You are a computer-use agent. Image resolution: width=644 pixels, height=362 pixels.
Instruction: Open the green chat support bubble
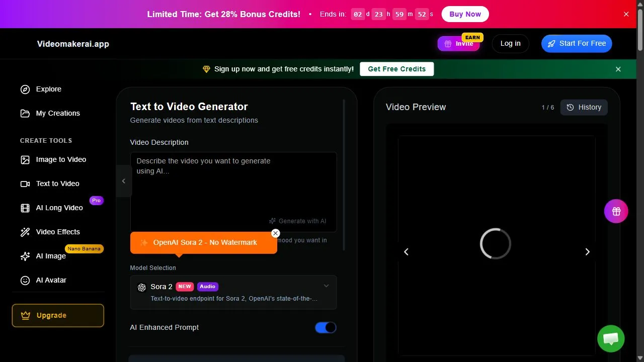(611, 338)
